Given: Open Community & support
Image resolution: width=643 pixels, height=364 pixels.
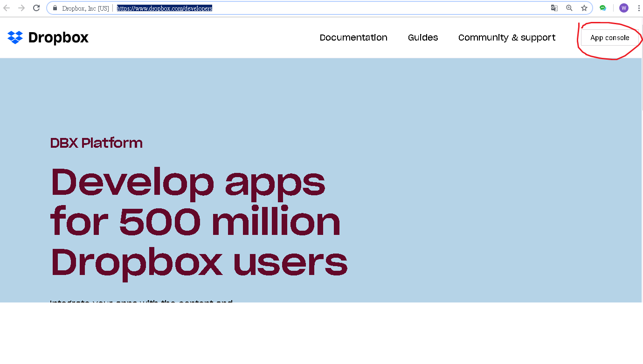Looking at the screenshot, I should coord(506,37).
